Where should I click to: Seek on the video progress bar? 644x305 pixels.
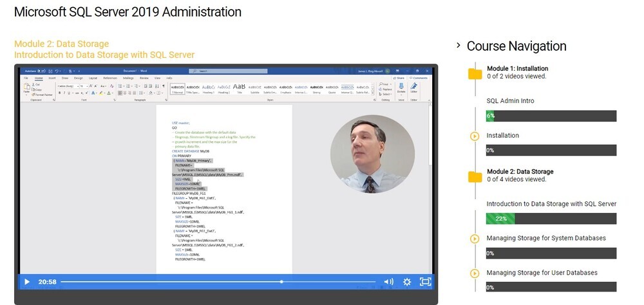[x=218, y=282]
